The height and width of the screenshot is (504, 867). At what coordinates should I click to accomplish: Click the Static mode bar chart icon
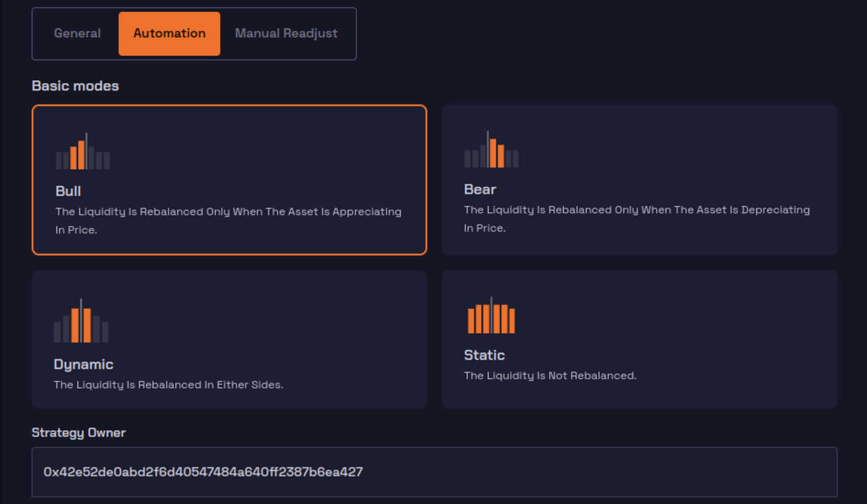point(491,317)
